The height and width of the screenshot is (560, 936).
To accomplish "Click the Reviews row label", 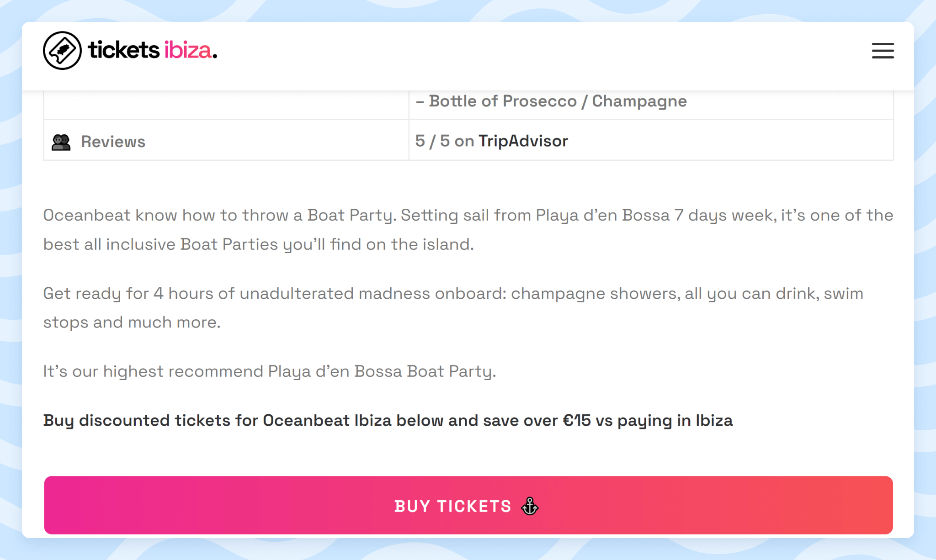I will pyautogui.click(x=113, y=142).
